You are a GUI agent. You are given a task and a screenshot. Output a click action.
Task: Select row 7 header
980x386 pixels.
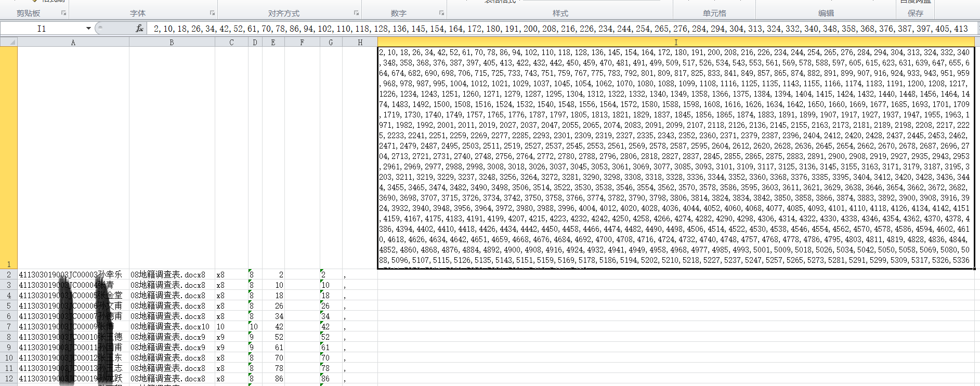[9, 326]
